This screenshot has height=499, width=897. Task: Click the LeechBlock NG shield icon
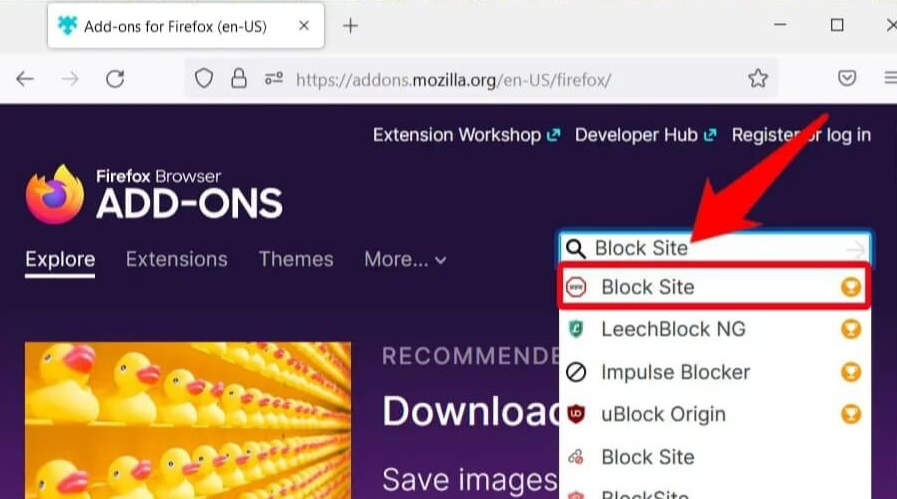point(576,329)
